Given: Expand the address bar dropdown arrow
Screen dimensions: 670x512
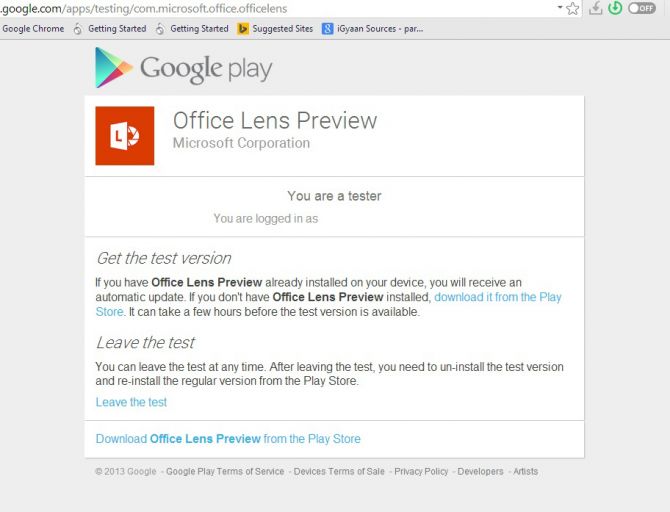Looking at the screenshot, I should (x=559, y=7).
